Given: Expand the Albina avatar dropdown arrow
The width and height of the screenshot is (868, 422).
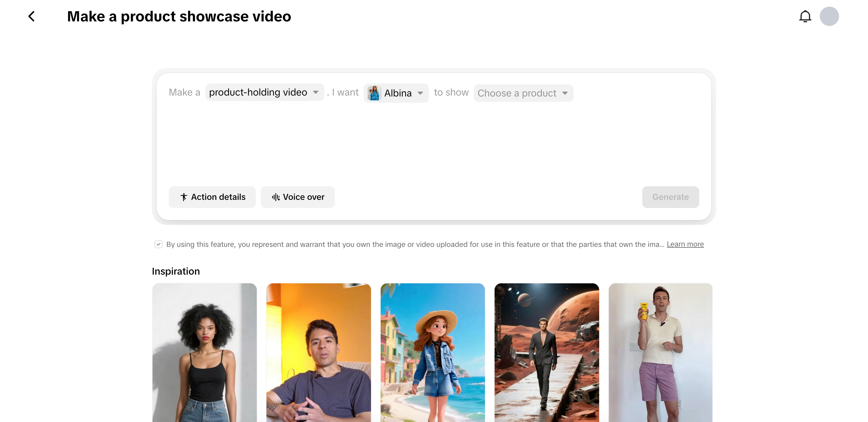Looking at the screenshot, I should click(420, 93).
